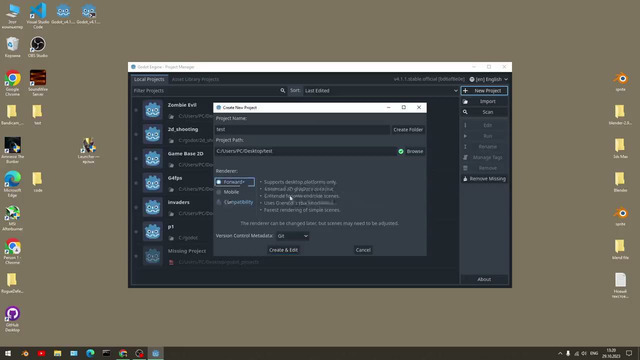The image size is (640, 360).
Task: Select the 2d_shooting project name
Action: 183,129
